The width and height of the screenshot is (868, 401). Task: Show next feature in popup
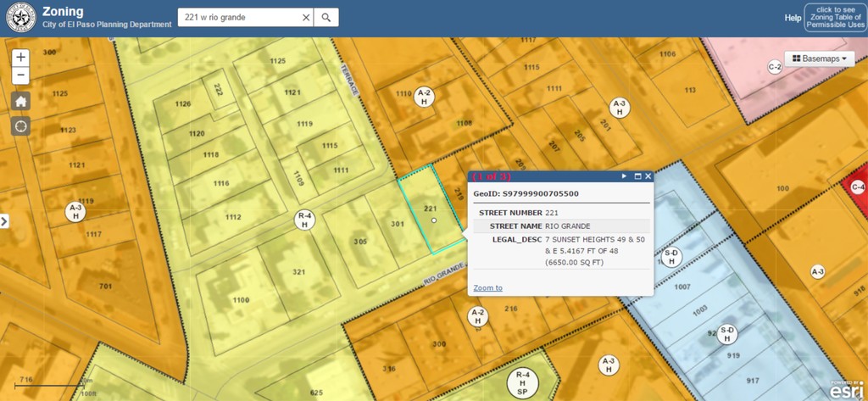(x=624, y=176)
